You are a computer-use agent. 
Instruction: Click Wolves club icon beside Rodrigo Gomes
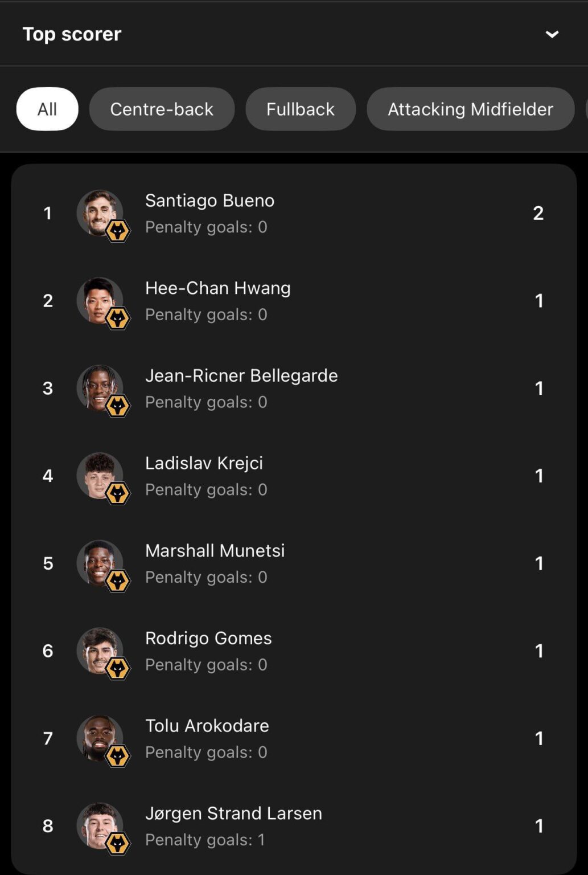[x=118, y=669]
